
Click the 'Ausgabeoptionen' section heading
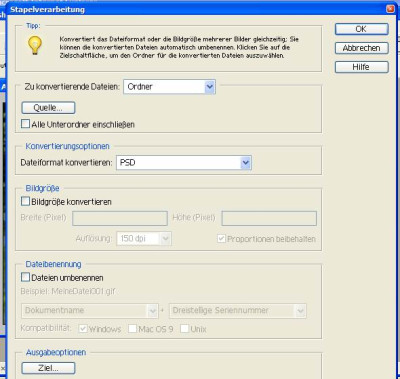click(56, 352)
